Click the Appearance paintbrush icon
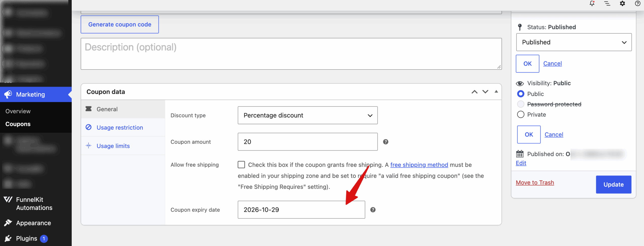Viewport: 644px width, 246px height. pyautogui.click(x=8, y=223)
